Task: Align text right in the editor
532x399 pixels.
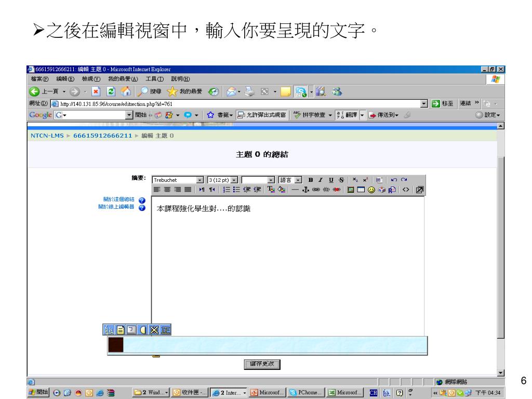Action: point(178,190)
